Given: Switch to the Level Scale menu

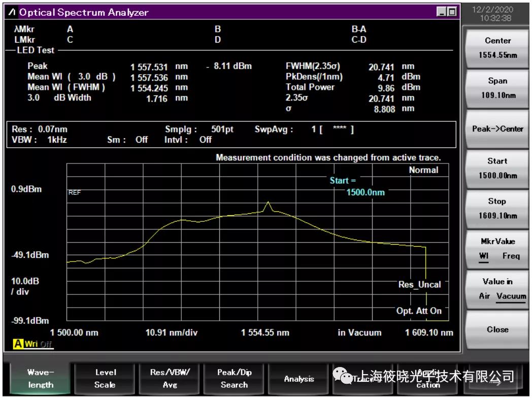Looking at the screenshot, I should pyautogui.click(x=105, y=379).
